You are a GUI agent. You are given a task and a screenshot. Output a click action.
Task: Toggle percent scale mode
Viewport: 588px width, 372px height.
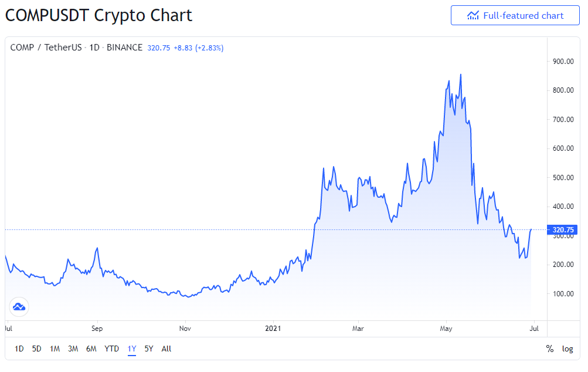tap(550, 349)
